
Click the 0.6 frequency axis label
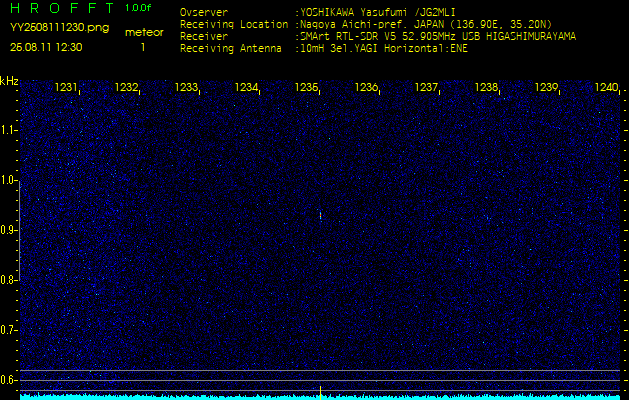click(8, 380)
